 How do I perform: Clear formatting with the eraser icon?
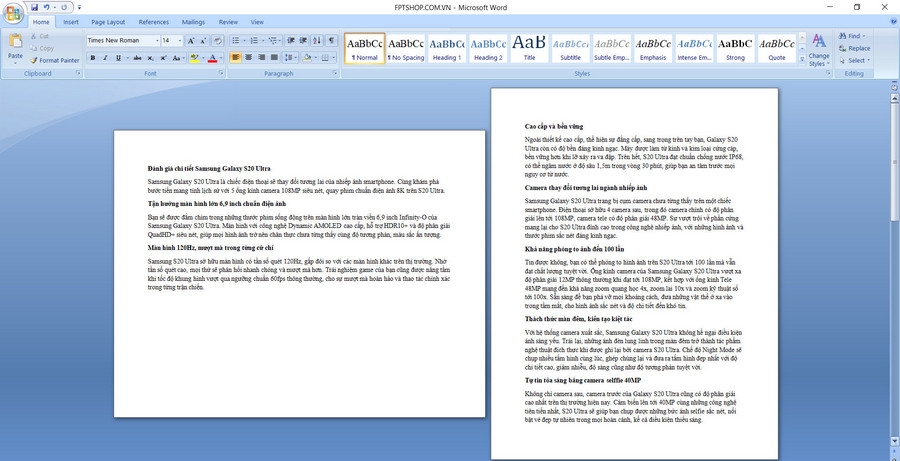pos(218,41)
